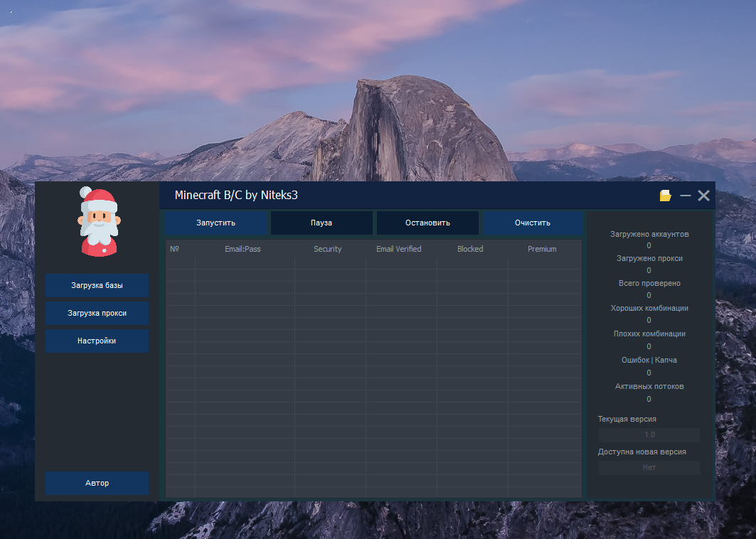
Task: Click the Автор button
Action: pos(97,483)
